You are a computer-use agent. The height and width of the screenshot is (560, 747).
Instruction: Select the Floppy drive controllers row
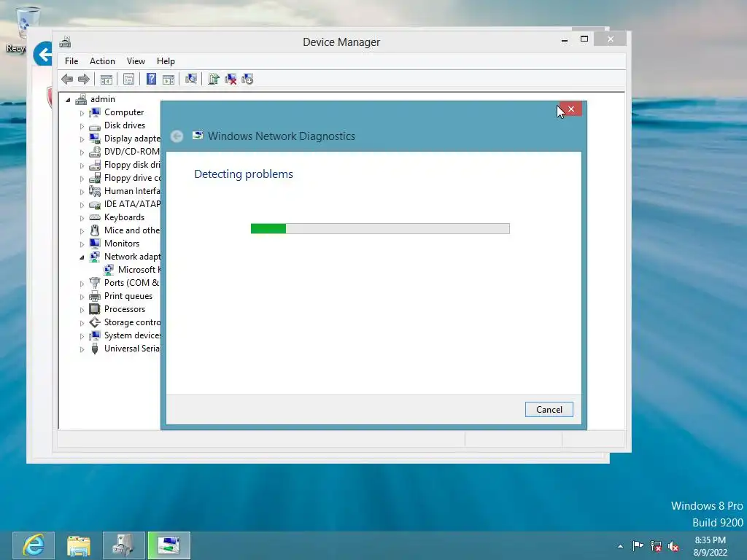125,178
